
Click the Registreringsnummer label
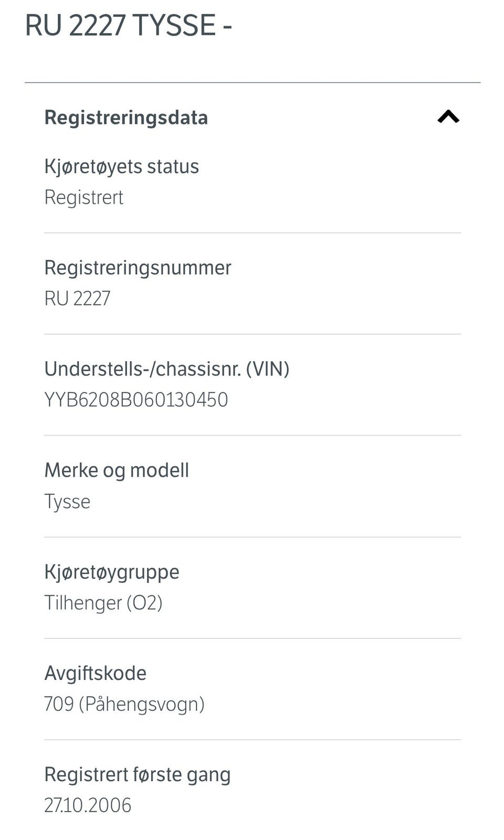[138, 268]
